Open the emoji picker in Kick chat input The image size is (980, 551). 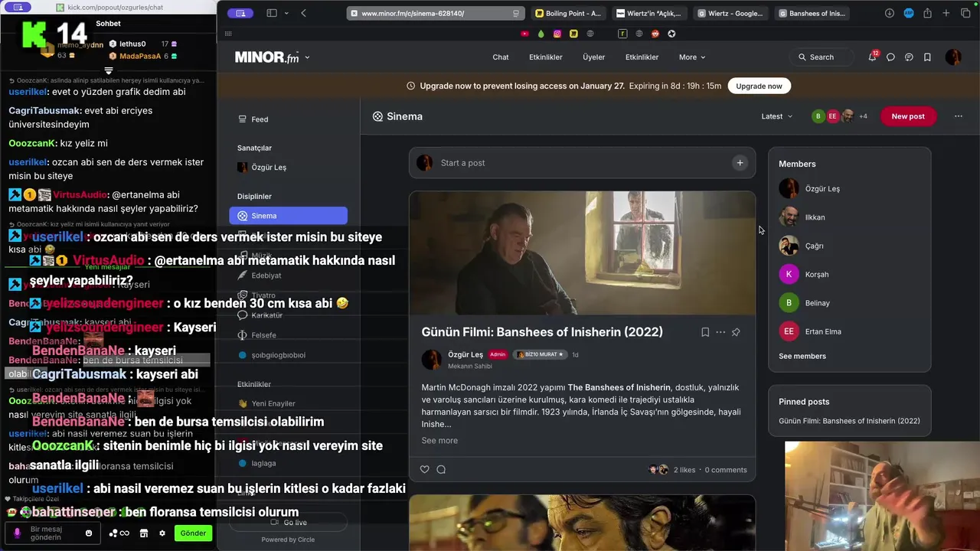click(89, 533)
